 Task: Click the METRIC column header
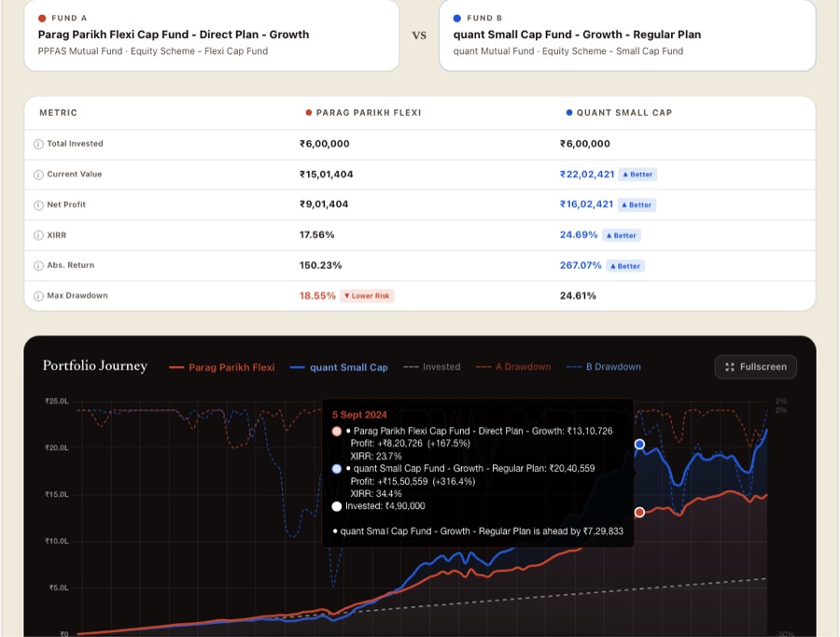pos(59,113)
